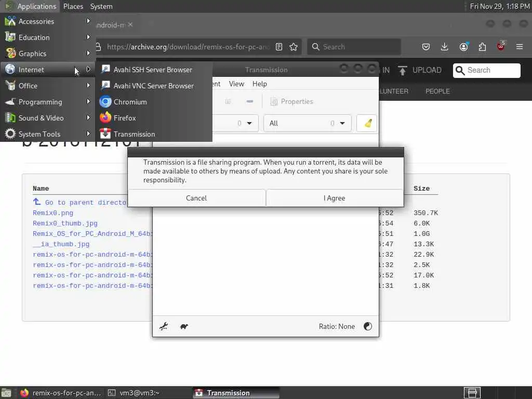This screenshot has height=399, width=532.
Task: Click remove torrent icon in Transmission toolbar
Action: tap(250, 101)
